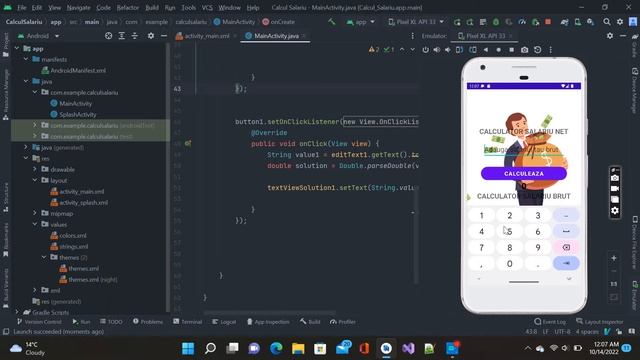Take emulator screenshot with camera icon
Image resolution: width=640 pixels, height=360 pixels.
(x=524, y=50)
